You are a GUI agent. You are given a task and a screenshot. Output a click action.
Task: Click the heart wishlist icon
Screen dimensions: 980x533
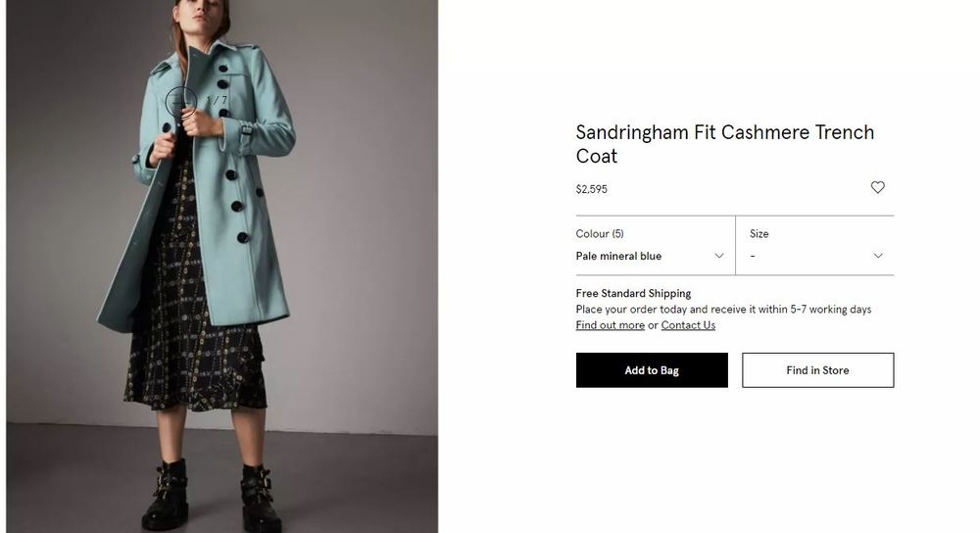877,187
